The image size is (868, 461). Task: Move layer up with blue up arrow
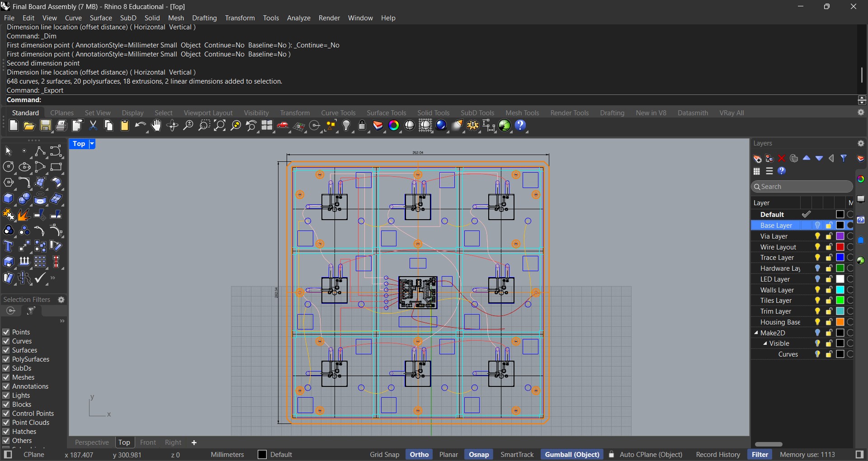(807, 158)
